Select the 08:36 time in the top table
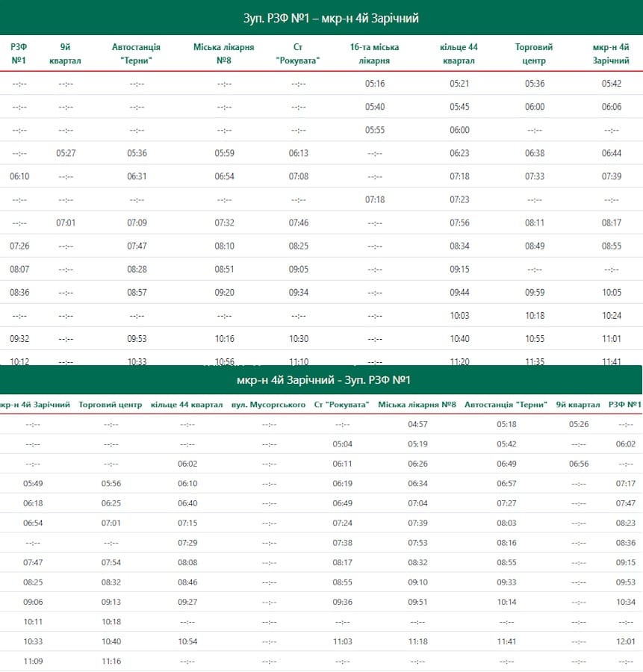The image size is (643, 672). click(19, 292)
